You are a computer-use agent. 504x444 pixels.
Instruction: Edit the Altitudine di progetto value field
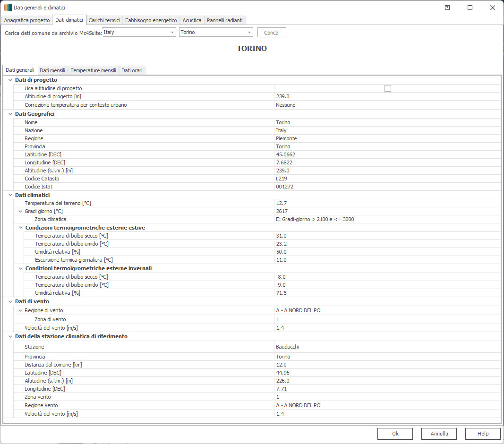pos(386,96)
